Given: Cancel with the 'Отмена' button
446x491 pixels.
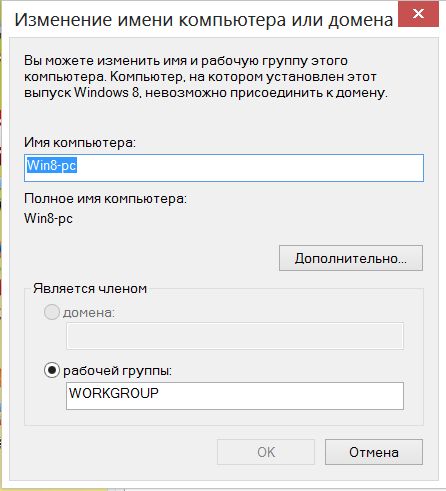Looking at the screenshot, I should point(374,452).
